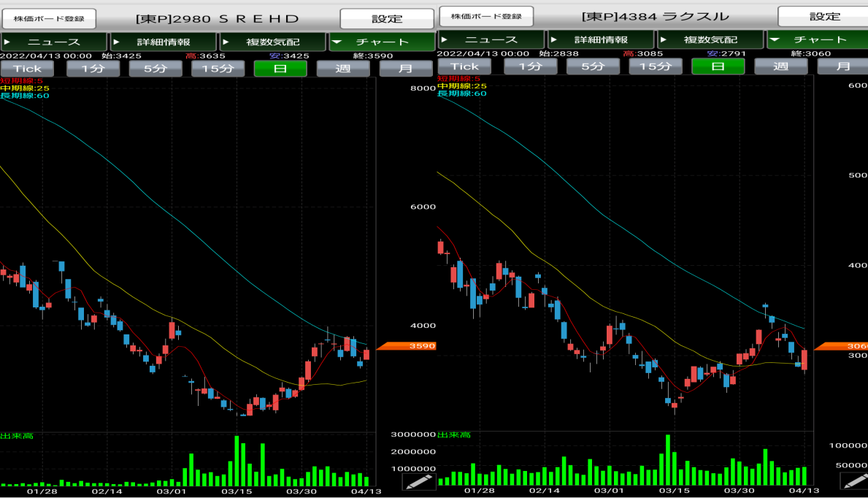Open the pencil drawing tool on ラクスル chart
The image size is (868, 498).
click(x=853, y=481)
